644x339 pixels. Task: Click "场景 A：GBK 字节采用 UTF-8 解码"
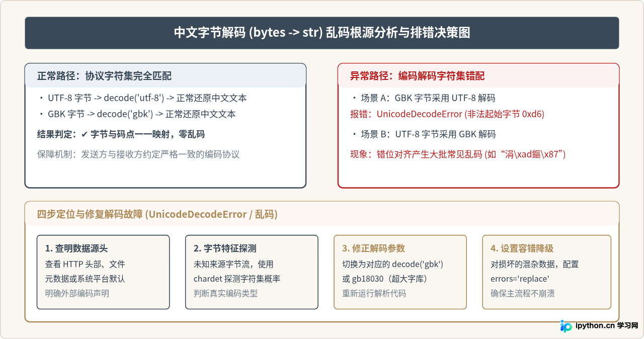coord(423,98)
